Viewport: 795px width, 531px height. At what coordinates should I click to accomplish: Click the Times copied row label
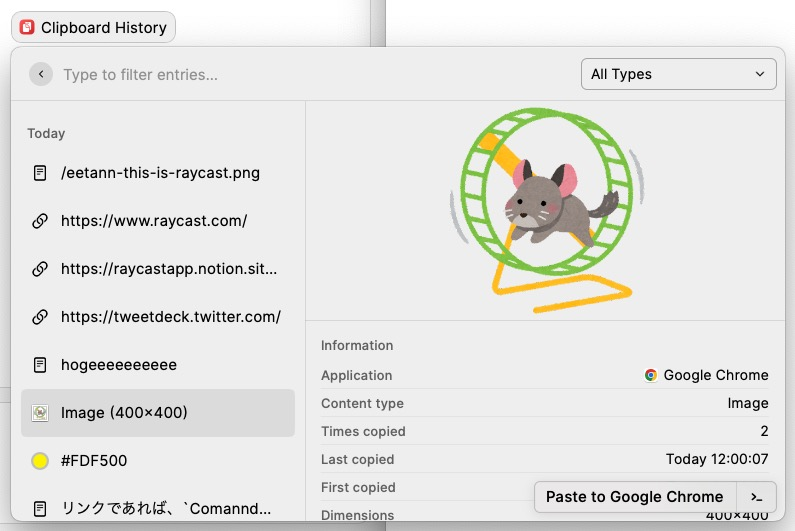pos(363,431)
